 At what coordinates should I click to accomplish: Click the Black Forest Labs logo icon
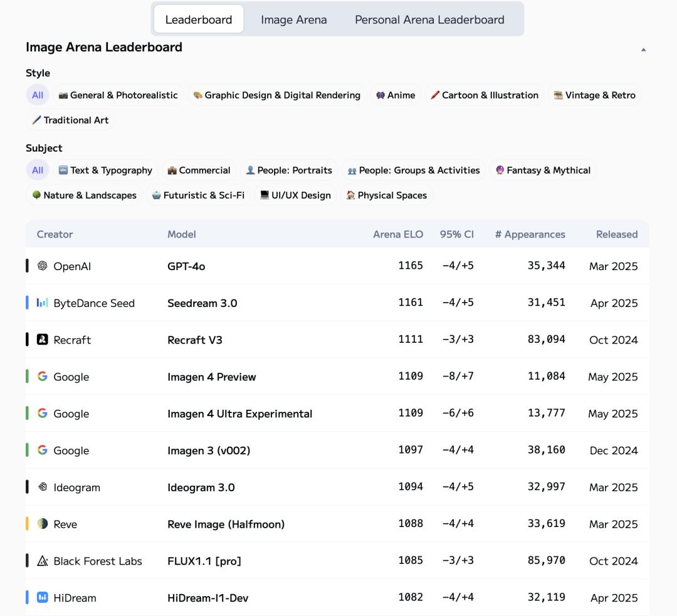pyautogui.click(x=42, y=561)
